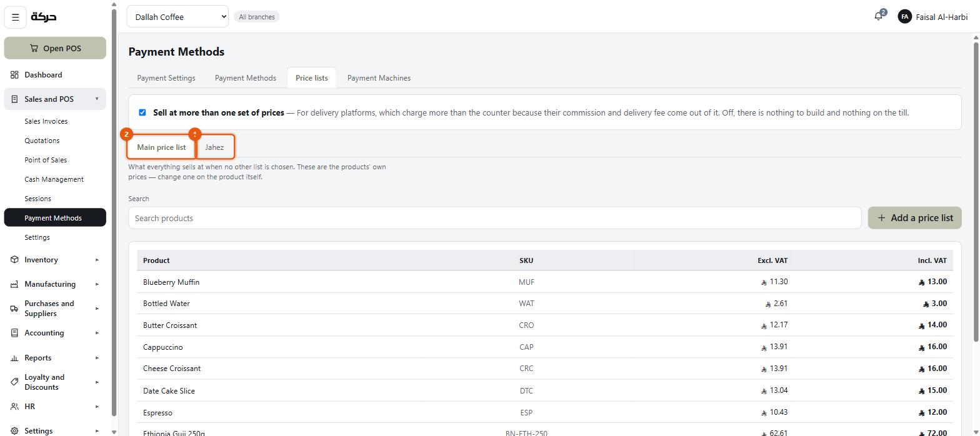980x436 pixels.
Task: Click the Accounting ledger icon
Action: click(14, 333)
